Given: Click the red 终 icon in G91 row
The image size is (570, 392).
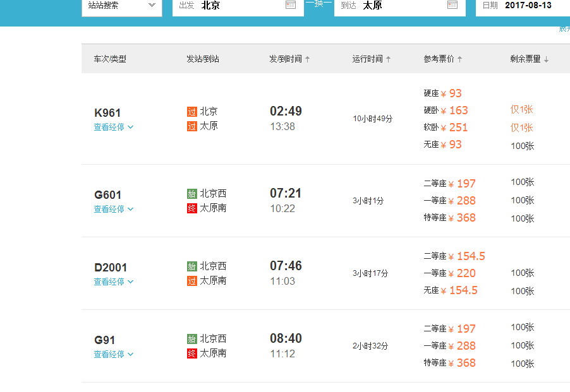Looking at the screenshot, I should [192, 353].
